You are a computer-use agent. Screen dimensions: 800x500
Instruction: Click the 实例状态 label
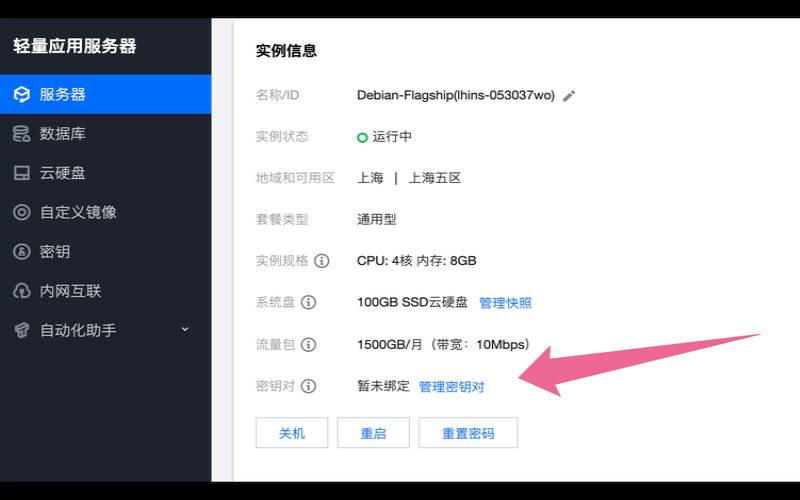point(282,137)
